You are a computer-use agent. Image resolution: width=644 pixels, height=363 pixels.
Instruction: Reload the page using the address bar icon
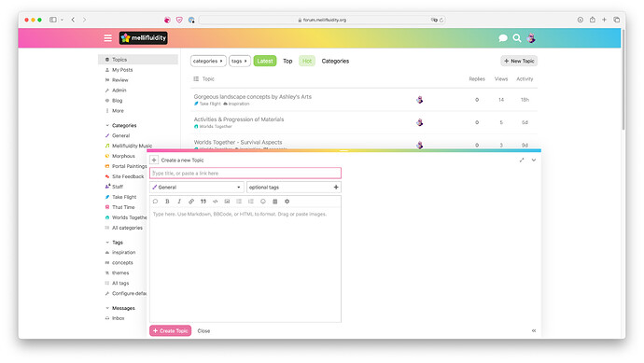pos(441,20)
